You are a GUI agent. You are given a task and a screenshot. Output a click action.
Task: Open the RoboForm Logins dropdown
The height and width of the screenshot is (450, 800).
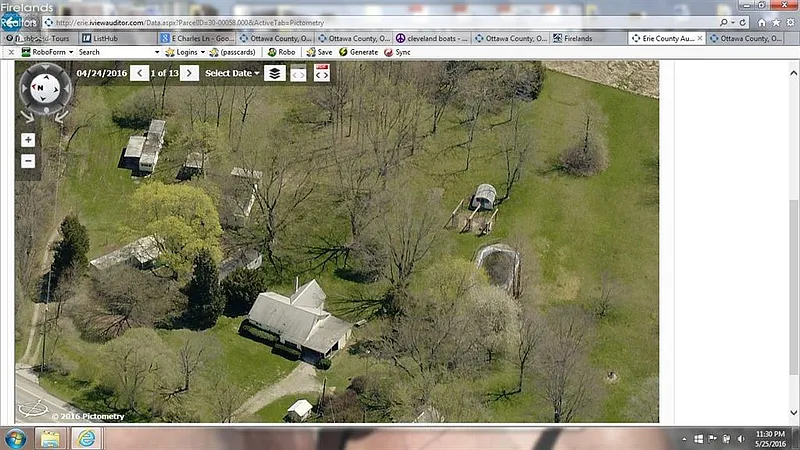click(x=186, y=52)
